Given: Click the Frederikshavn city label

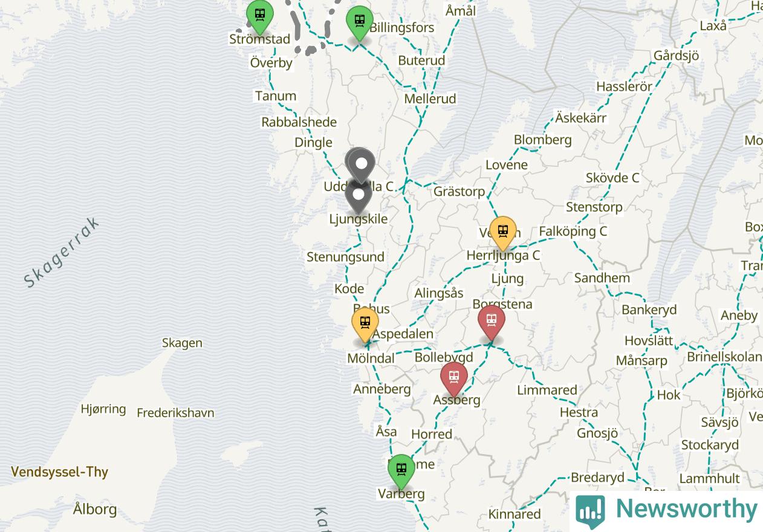Looking at the screenshot, I should tap(175, 414).
